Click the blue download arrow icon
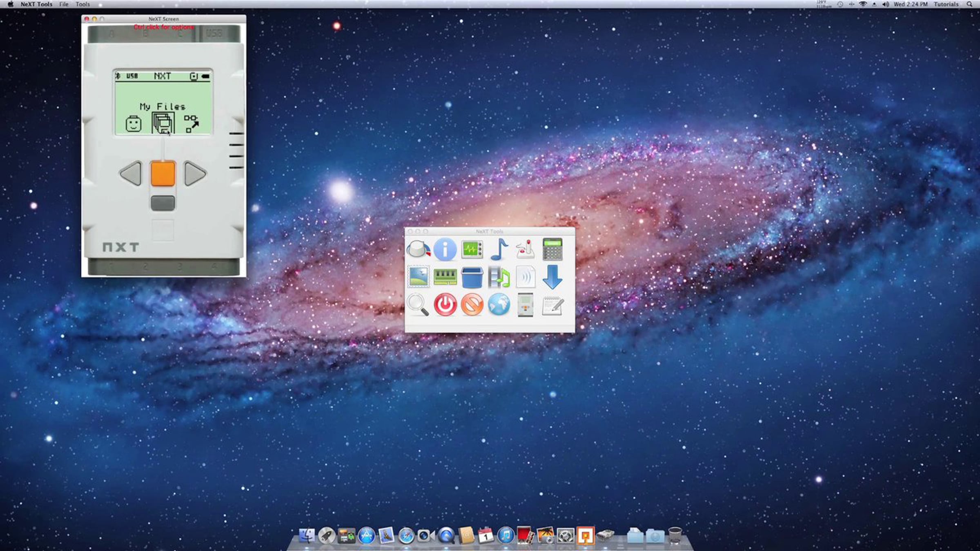This screenshot has height=551, width=980. coord(552,277)
